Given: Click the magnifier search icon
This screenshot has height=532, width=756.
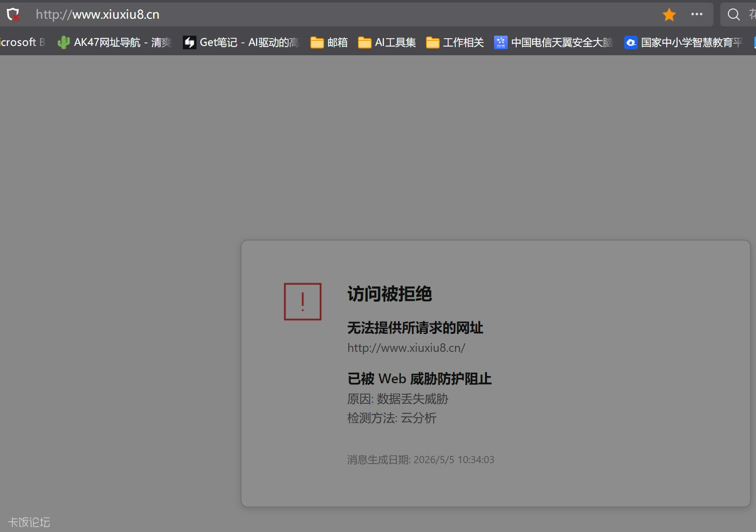Looking at the screenshot, I should [733, 14].
